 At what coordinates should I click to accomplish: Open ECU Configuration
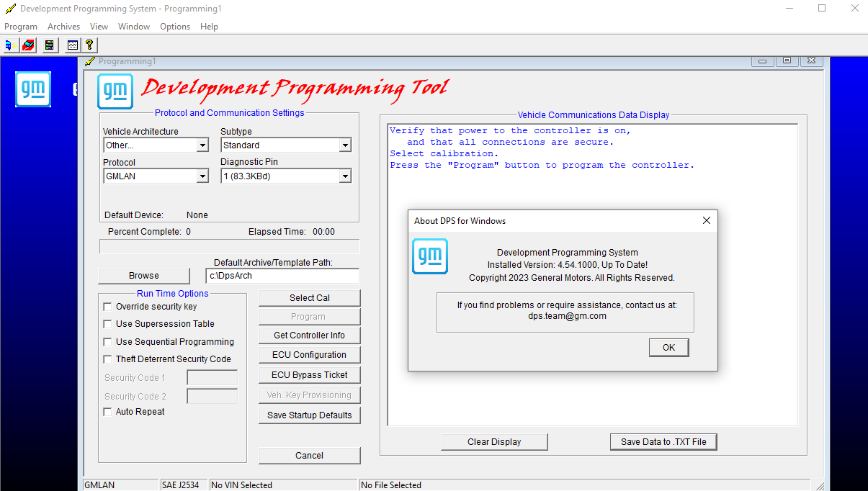tap(310, 355)
